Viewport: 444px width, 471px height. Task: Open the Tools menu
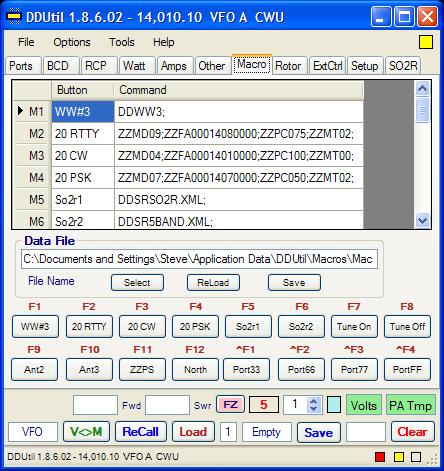(x=122, y=42)
